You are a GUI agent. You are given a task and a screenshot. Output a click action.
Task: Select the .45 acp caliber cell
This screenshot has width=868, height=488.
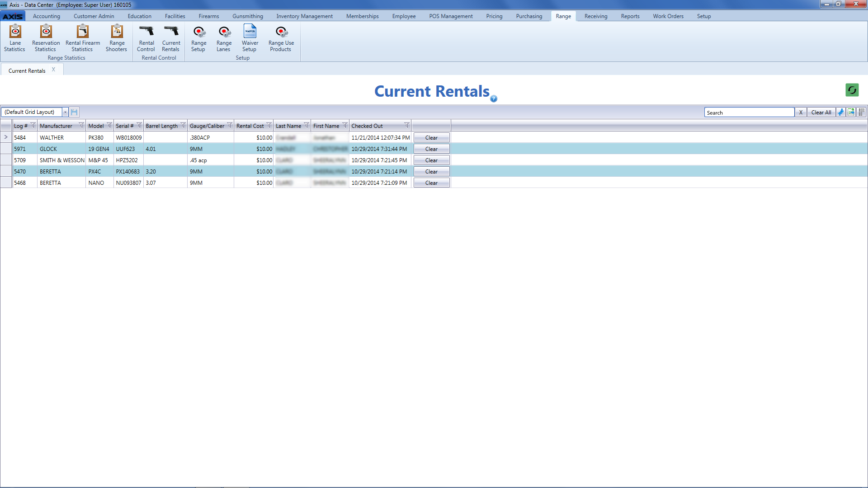pos(211,160)
